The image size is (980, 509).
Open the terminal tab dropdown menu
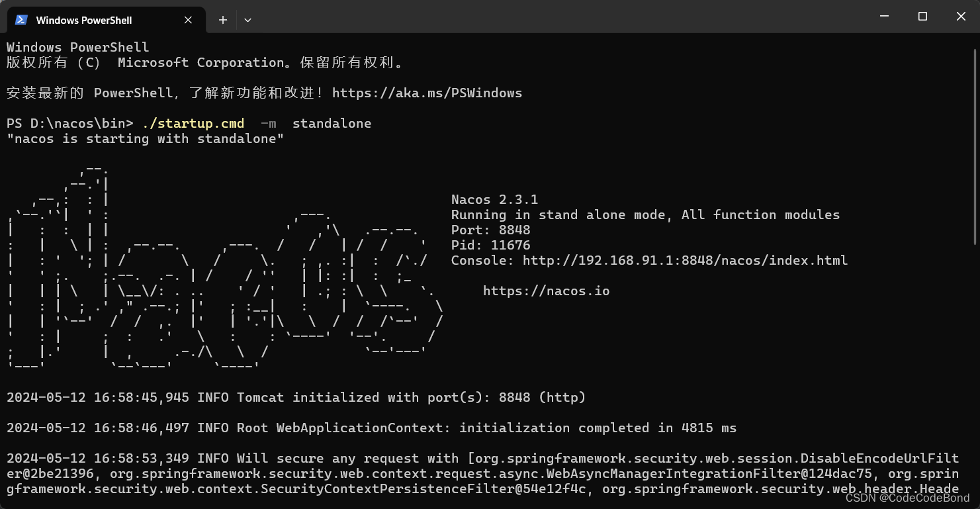pyautogui.click(x=247, y=20)
